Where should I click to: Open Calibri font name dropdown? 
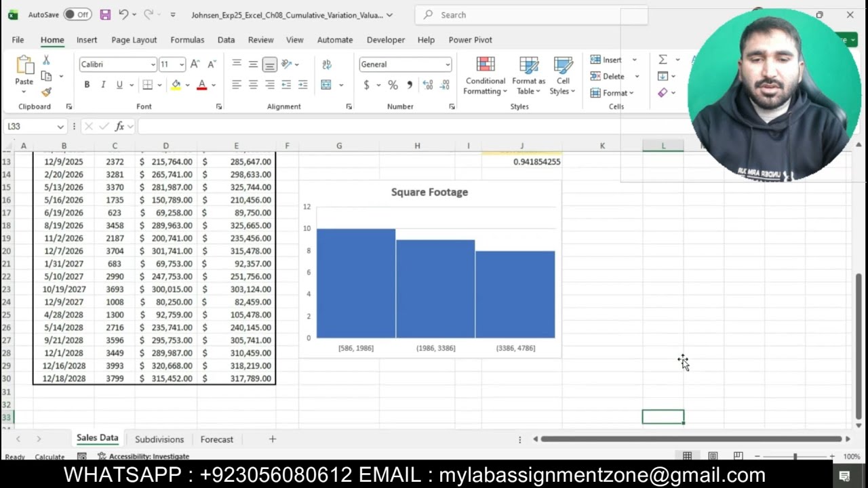pyautogui.click(x=153, y=64)
